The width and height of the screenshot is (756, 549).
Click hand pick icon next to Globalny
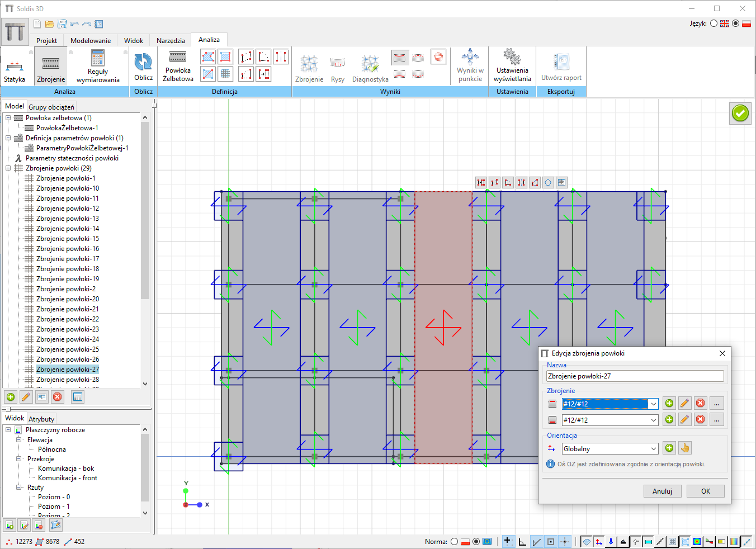click(685, 448)
